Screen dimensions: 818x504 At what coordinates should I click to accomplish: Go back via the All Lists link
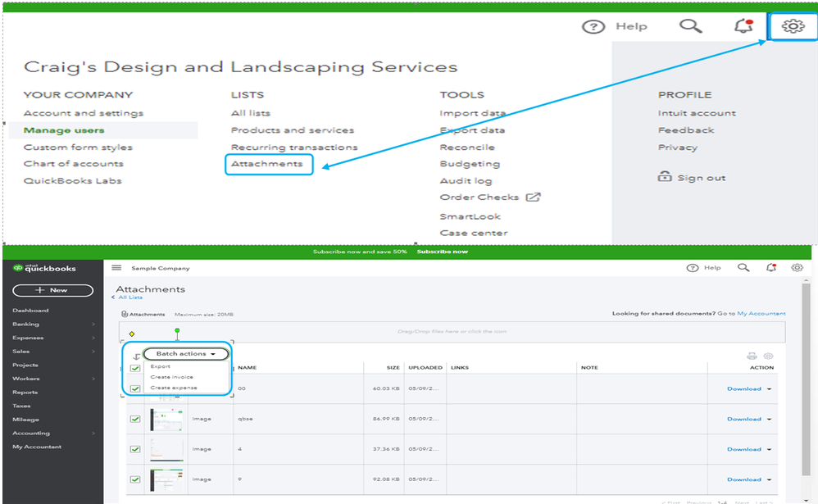(x=130, y=297)
